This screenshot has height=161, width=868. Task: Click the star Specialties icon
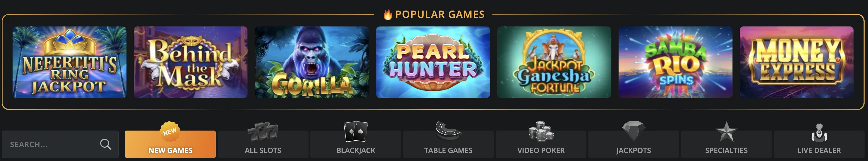[x=726, y=131]
